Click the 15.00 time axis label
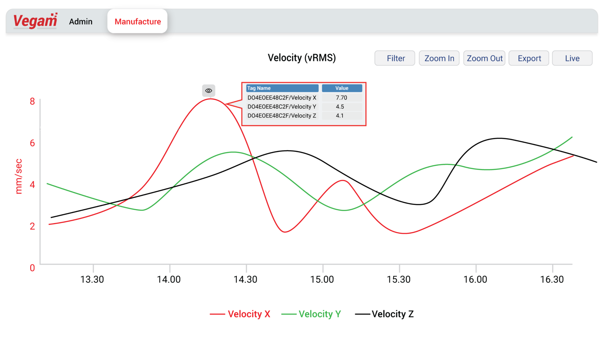The height and width of the screenshot is (364, 604). click(322, 279)
